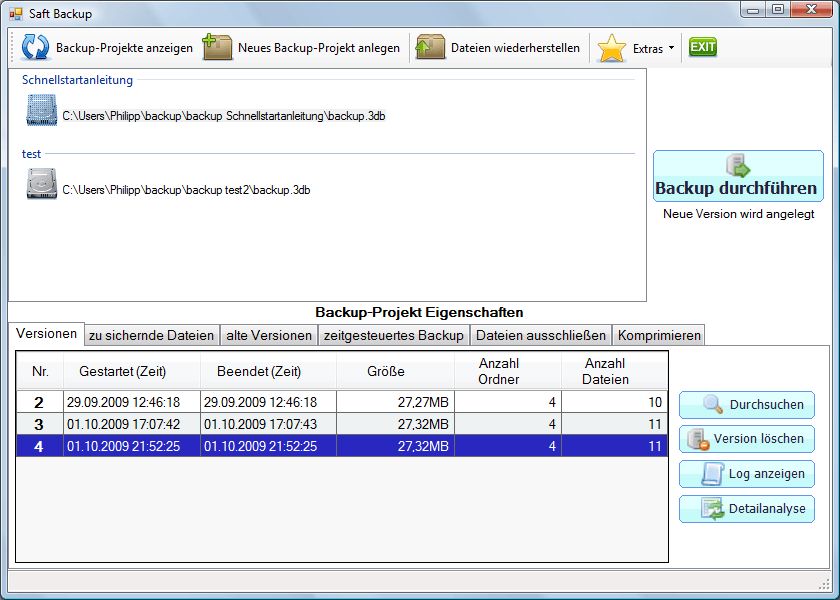This screenshot has width=840, height=600.
Task: Select the Neues Backup-Projekt anlegen package icon
Action: point(217,46)
